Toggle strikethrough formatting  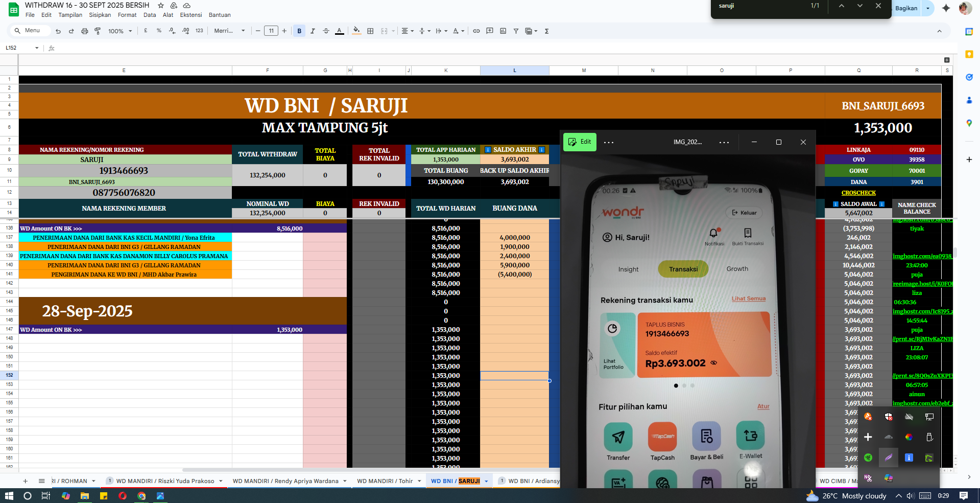(326, 31)
